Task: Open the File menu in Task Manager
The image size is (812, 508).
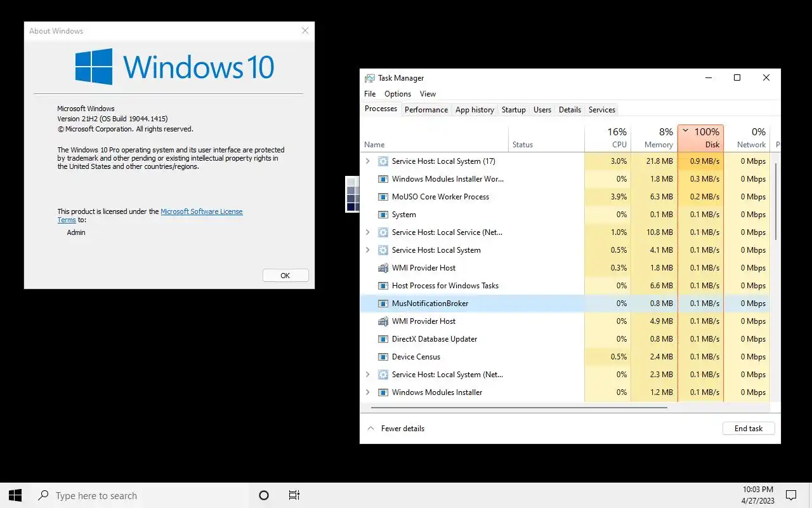Action: pos(370,94)
